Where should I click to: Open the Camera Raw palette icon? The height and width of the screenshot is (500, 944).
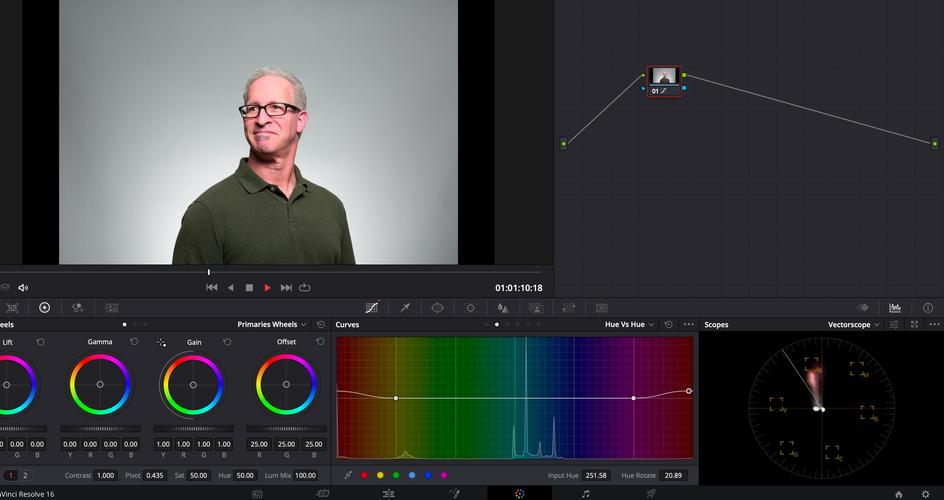(12, 307)
